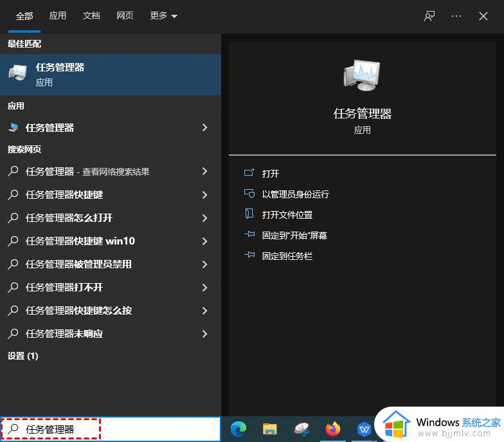Switch to the 网页 tab
This screenshot has height=442, width=504.
click(125, 15)
